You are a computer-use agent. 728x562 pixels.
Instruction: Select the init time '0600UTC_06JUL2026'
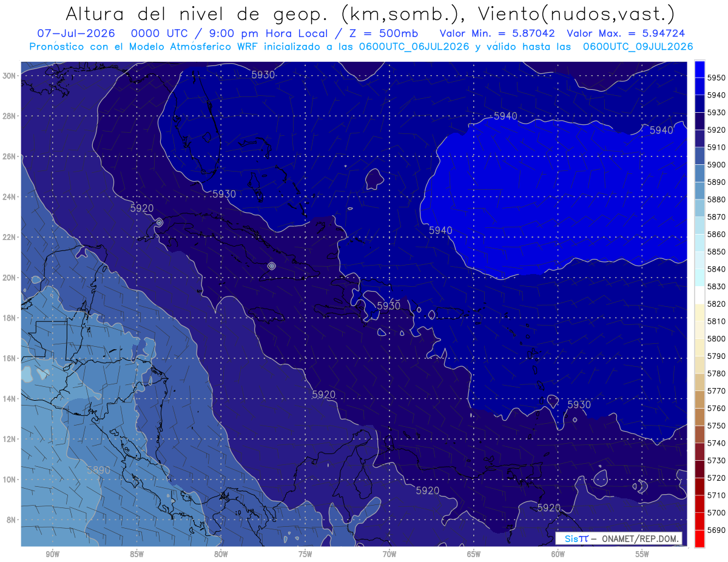point(411,46)
